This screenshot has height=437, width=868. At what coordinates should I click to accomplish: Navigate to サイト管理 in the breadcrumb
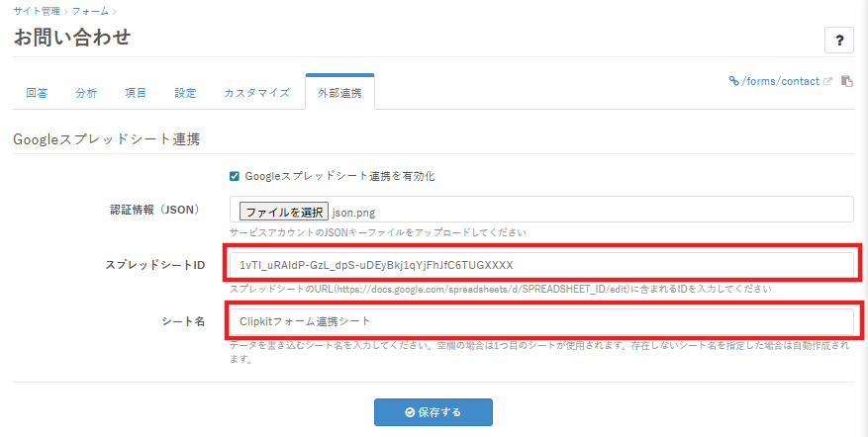coord(37,11)
